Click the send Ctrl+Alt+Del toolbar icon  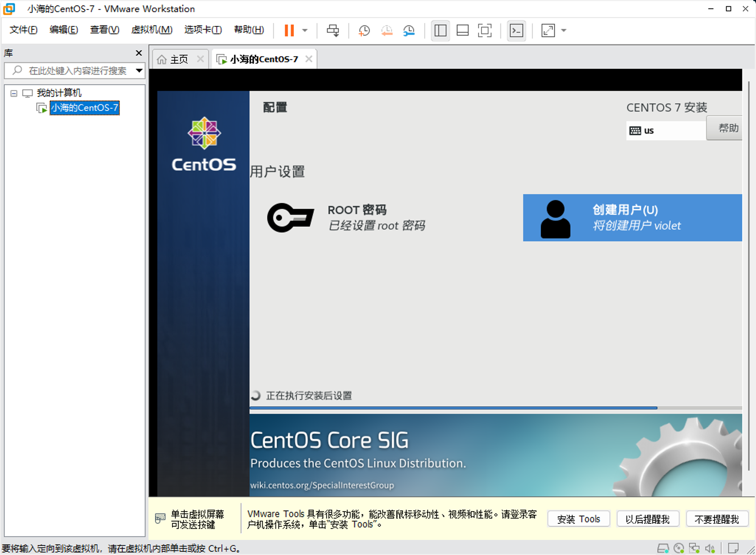tap(333, 31)
